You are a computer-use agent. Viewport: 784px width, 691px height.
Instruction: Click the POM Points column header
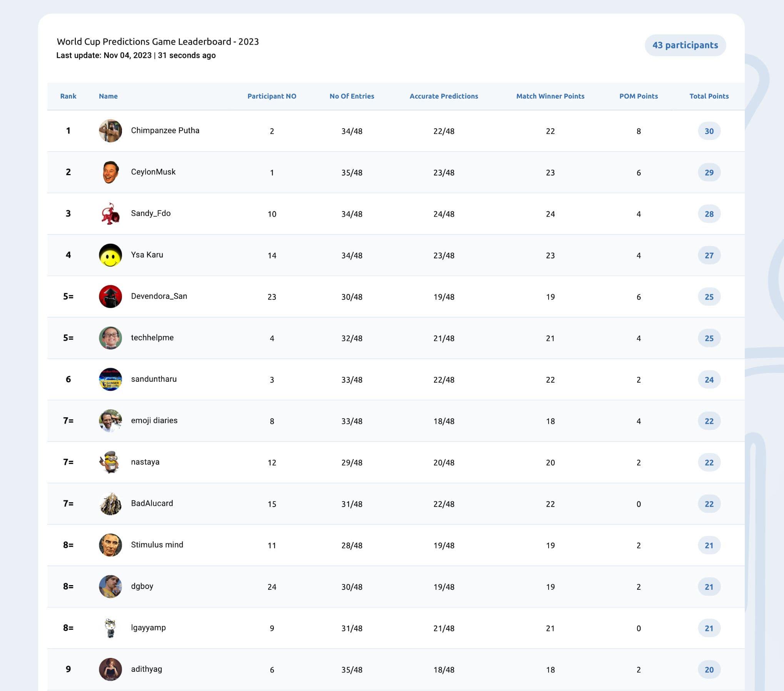639,96
